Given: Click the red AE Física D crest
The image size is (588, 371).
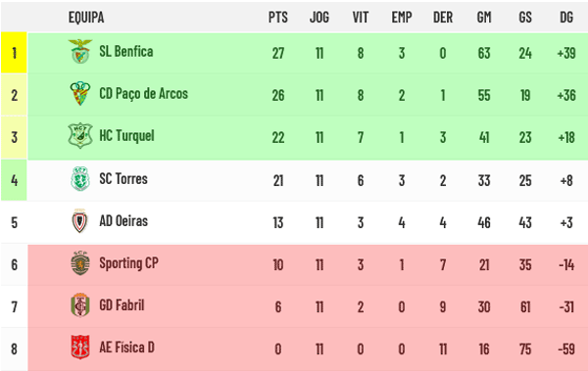Looking at the screenshot, I should pyautogui.click(x=80, y=347).
